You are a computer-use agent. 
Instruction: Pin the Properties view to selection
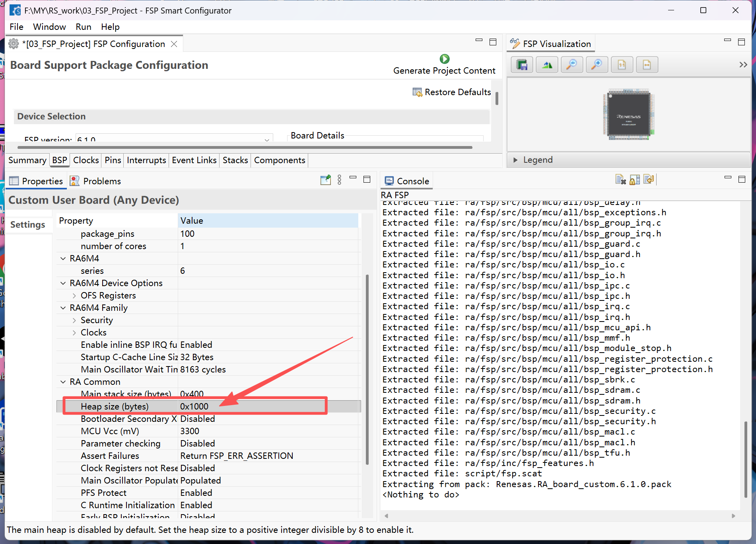point(325,180)
